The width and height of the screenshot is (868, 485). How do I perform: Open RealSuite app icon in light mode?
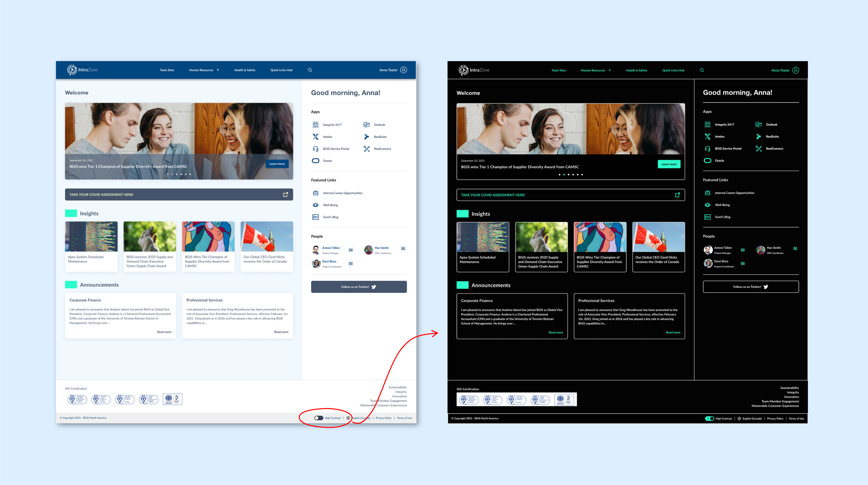point(366,137)
